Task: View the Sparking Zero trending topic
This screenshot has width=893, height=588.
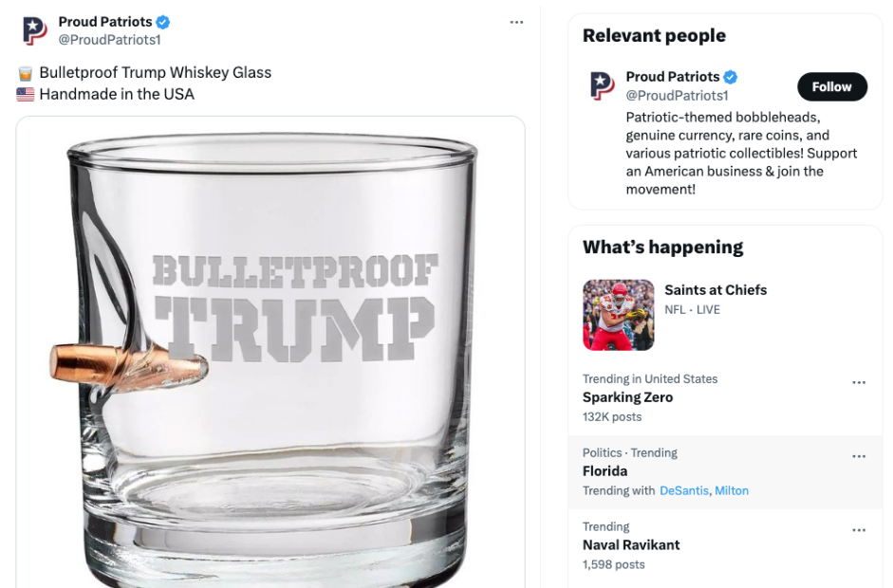Action: [x=627, y=397]
